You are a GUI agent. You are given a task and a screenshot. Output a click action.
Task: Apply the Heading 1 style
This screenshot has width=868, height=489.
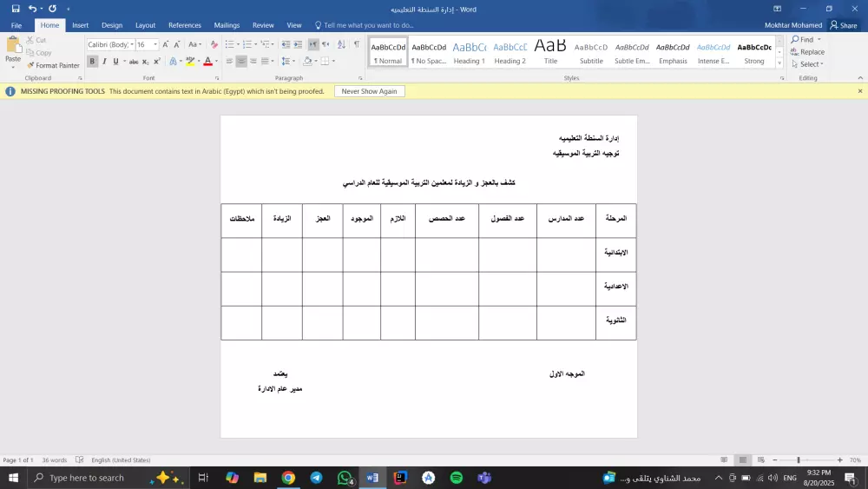(x=469, y=53)
